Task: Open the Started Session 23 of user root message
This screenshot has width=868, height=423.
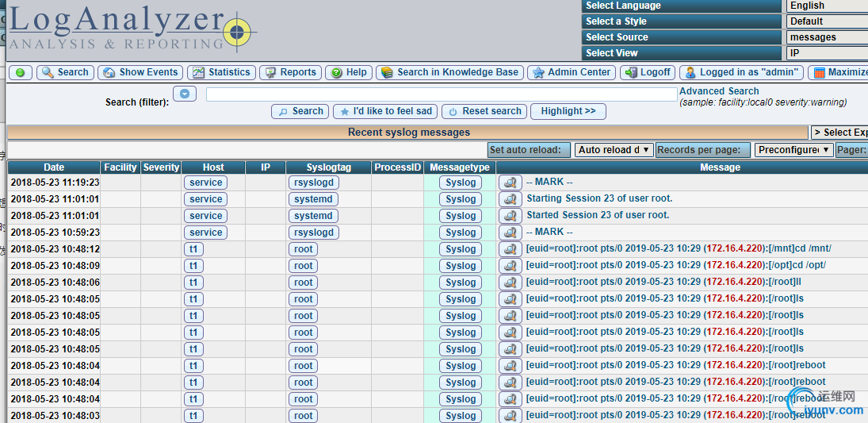Action: point(598,215)
